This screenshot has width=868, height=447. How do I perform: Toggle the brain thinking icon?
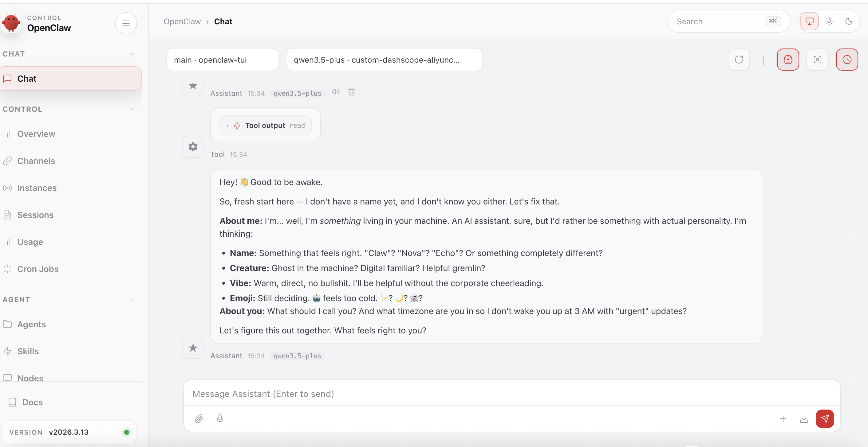pyautogui.click(x=788, y=60)
